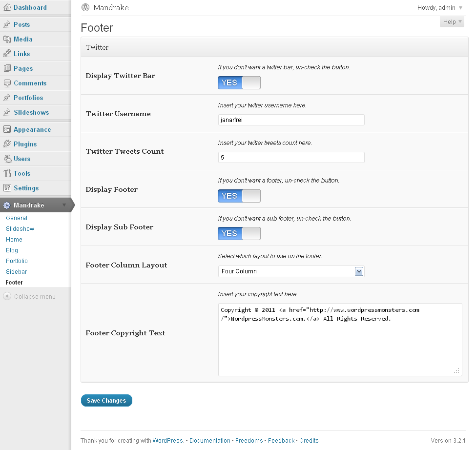Open the Howdy, admin user dropdown

440,8
